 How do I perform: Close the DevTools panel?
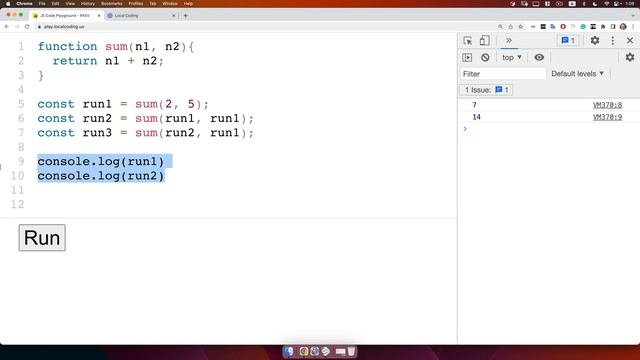(x=630, y=40)
